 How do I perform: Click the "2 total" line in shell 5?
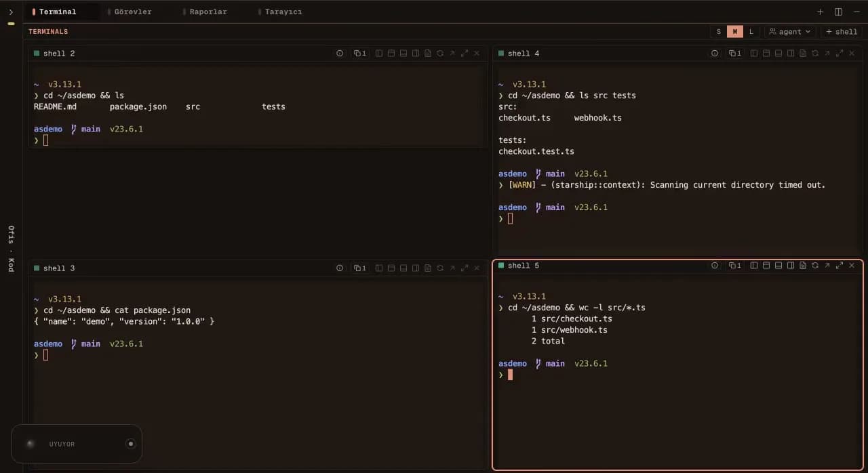(548, 341)
